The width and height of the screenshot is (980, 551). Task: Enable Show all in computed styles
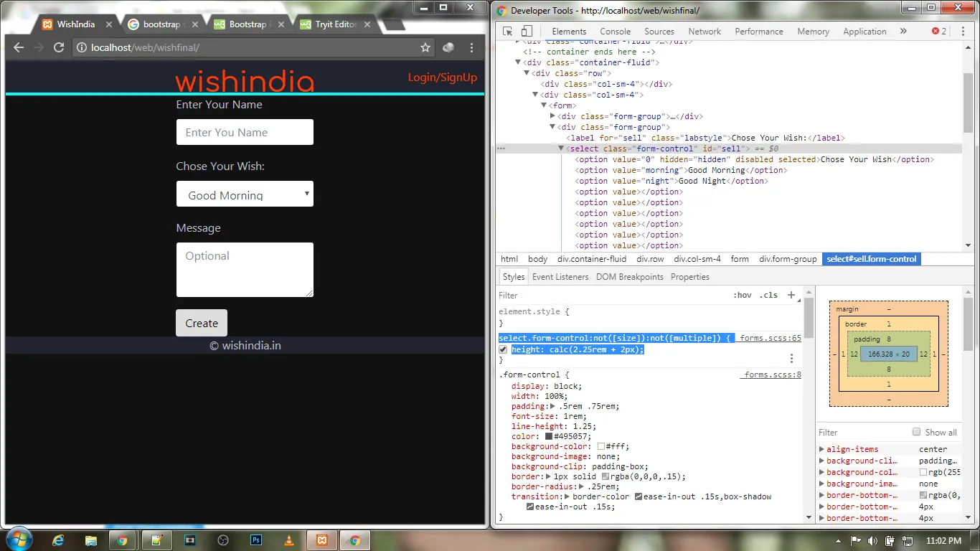click(x=916, y=432)
